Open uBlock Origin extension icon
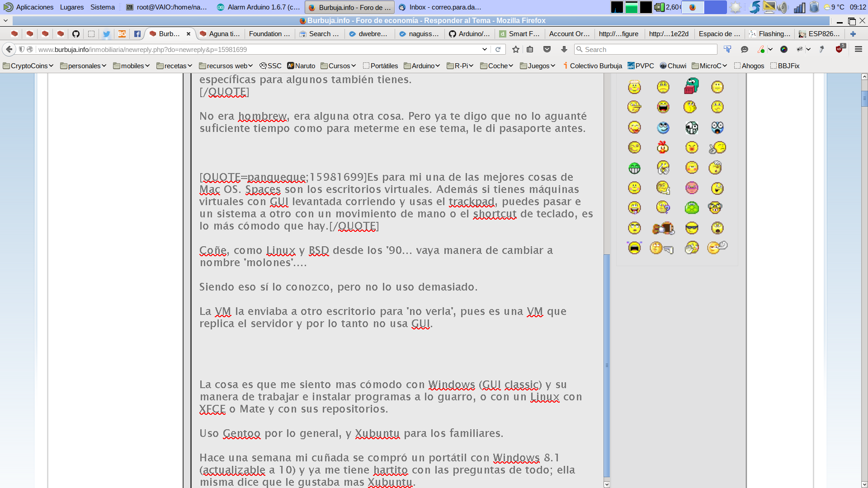Image resolution: width=868 pixels, height=488 pixels. click(x=840, y=49)
